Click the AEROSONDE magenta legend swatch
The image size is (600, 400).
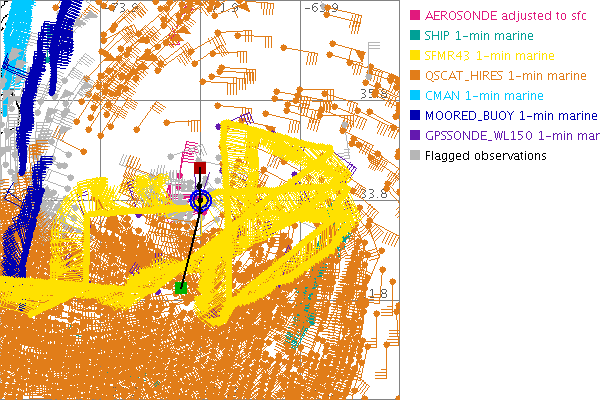pos(414,16)
